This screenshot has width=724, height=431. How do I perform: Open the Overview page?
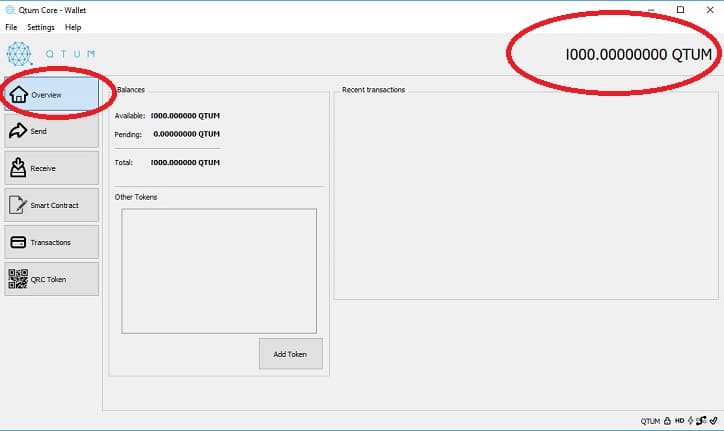coord(51,94)
